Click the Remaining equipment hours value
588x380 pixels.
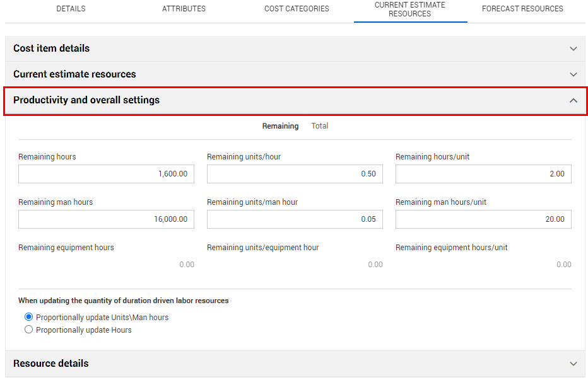point(186,265)
